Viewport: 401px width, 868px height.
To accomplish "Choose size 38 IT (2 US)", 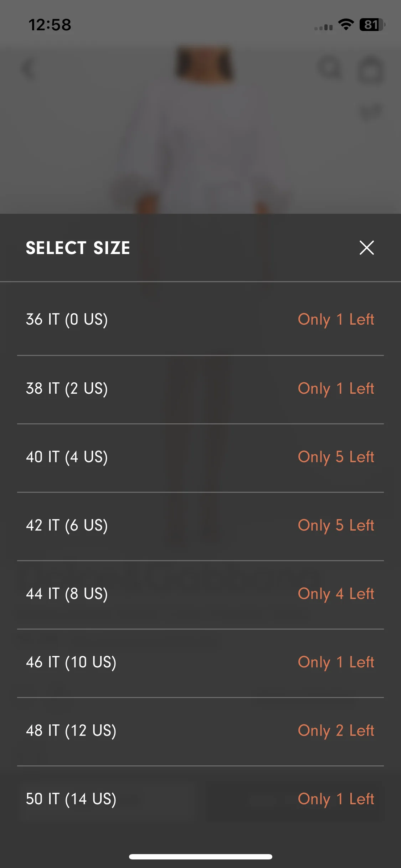I will [x=200, y=389].
